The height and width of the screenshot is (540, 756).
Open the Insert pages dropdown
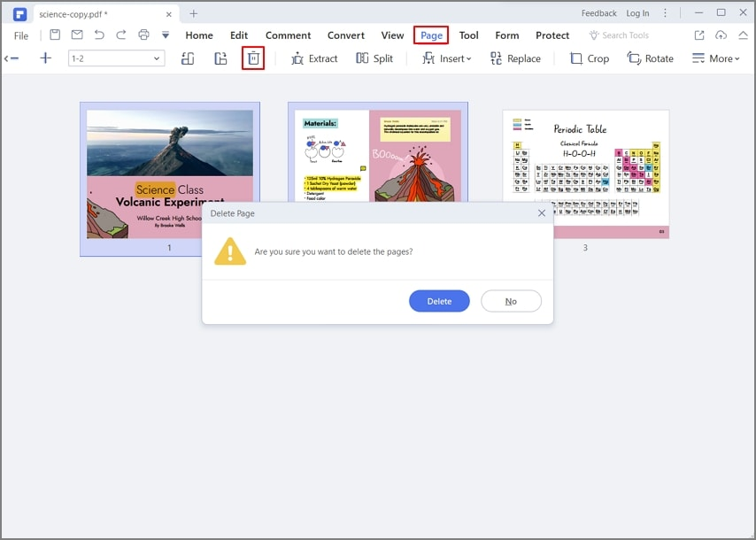tap(447, 58)
